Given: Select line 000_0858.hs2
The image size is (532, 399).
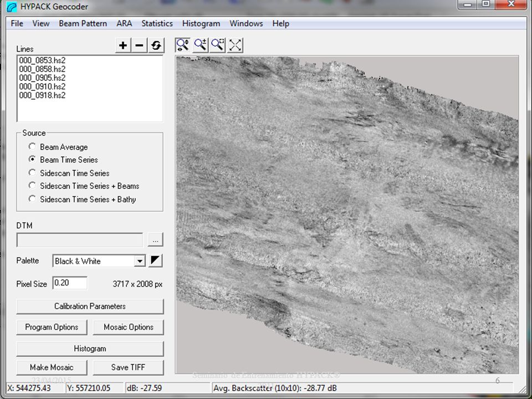Looking at the screenshot, I should [43, 69].
